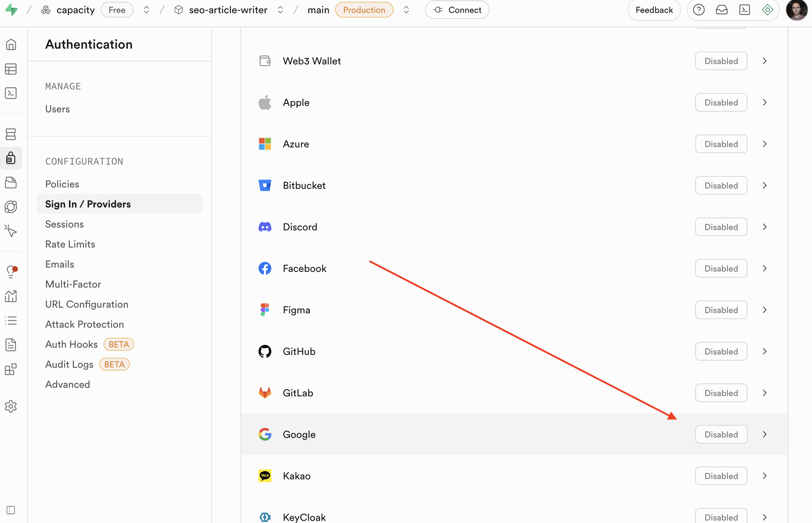Open the Advisors lightbulb icon
This screenshot has width=812, height=523.
(11, 272)
